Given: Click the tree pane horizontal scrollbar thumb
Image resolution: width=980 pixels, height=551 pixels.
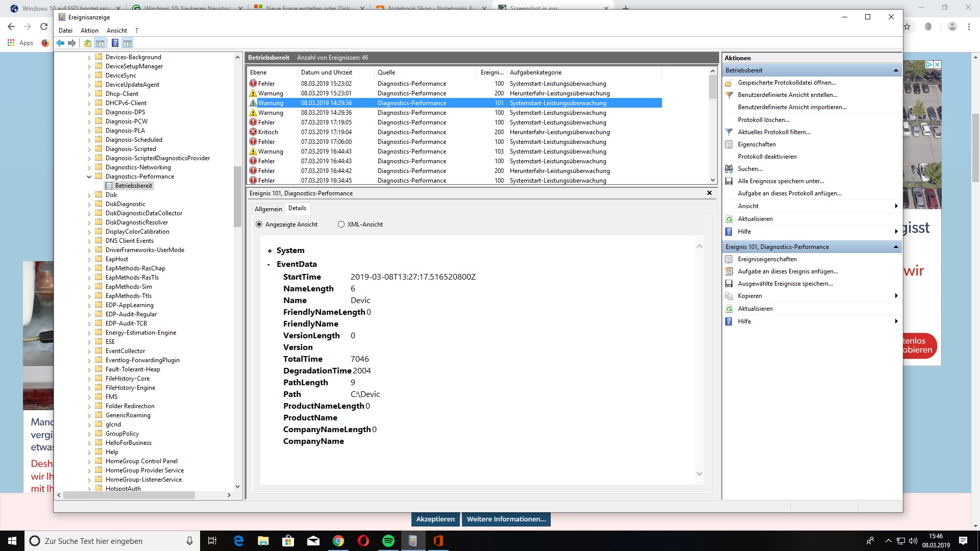Looking at the screenshot, I should [129, 495].
